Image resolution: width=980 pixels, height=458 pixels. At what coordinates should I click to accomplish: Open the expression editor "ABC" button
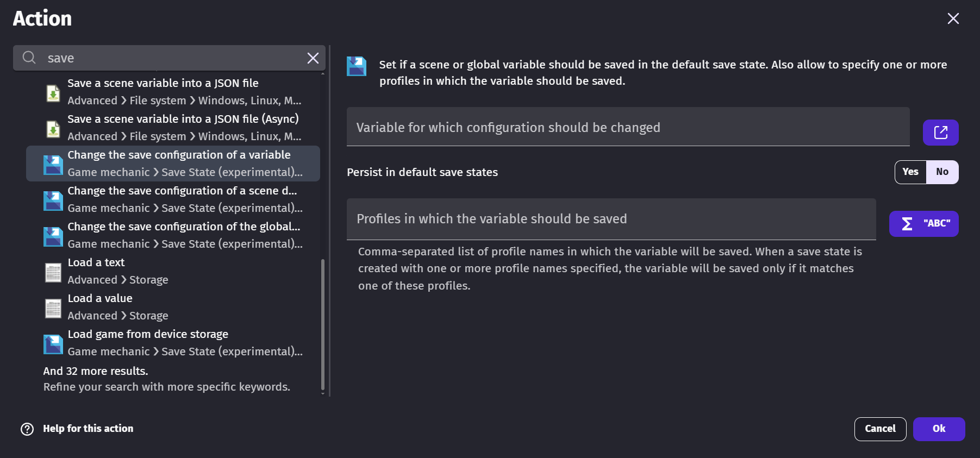[923, 224]
